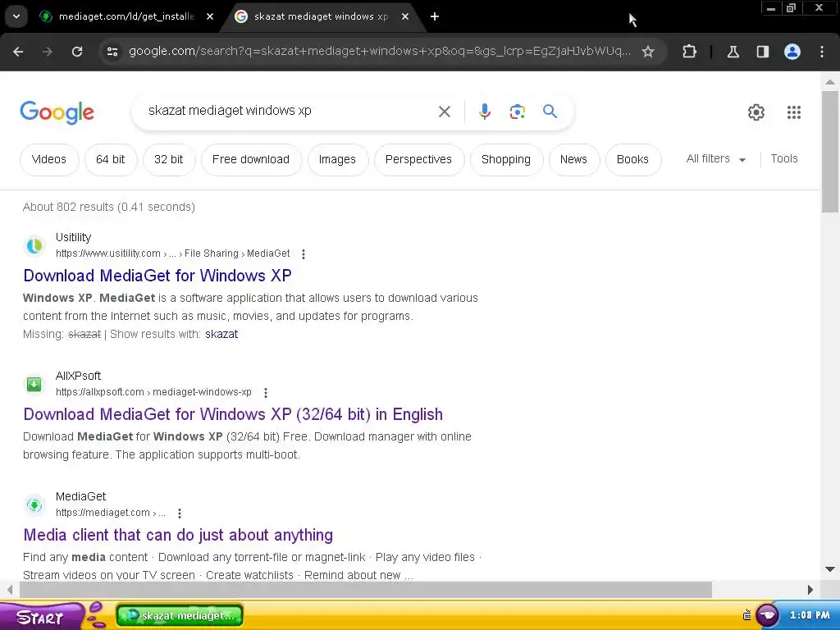
Task: Switch to News results
Action: 573,160
